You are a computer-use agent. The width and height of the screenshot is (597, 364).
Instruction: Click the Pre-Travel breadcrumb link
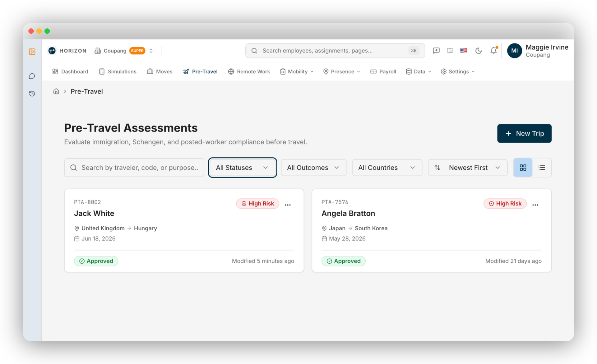click(x=87, y=91)
